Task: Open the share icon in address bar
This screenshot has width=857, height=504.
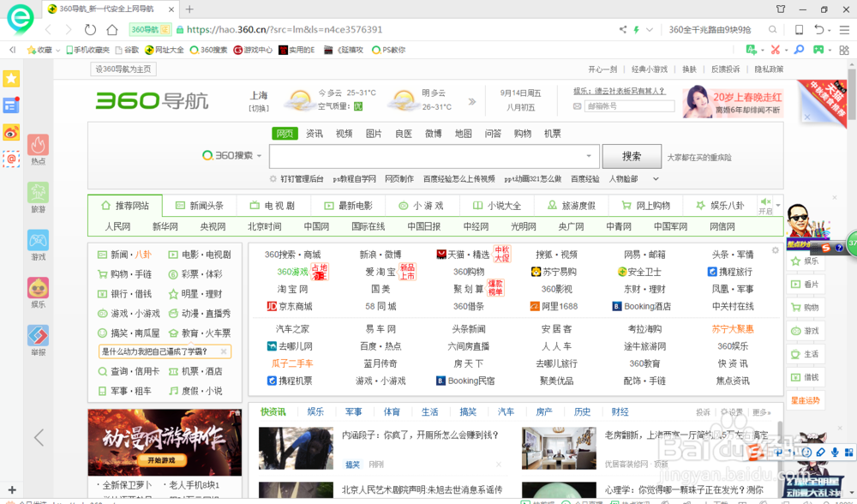Action: coord(622,29)
